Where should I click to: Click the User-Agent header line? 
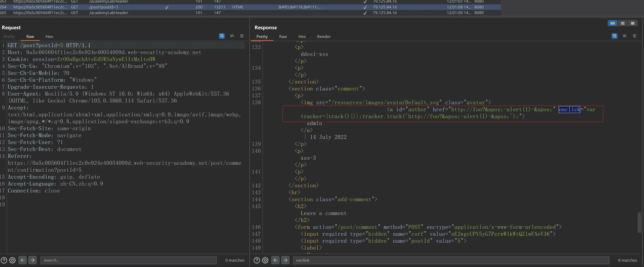pos(118,97)
